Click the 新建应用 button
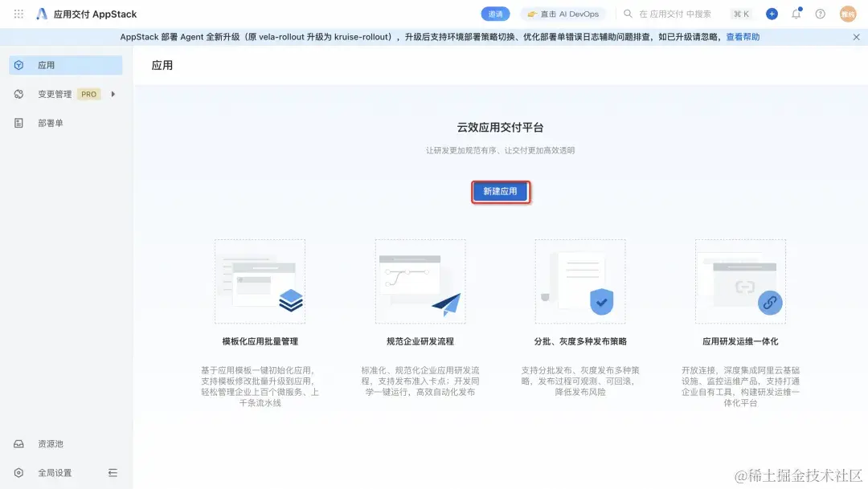 500,191
